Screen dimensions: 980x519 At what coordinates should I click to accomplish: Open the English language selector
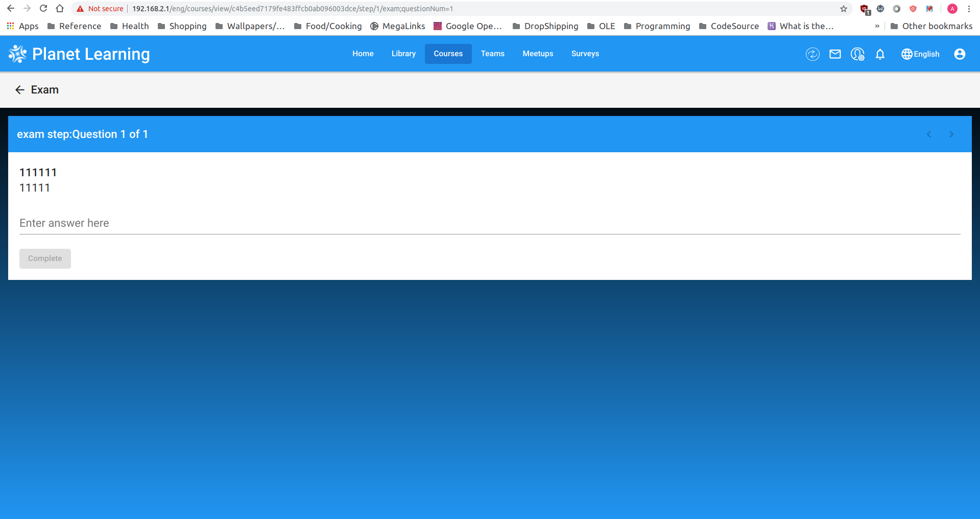(x=920, y=54)
